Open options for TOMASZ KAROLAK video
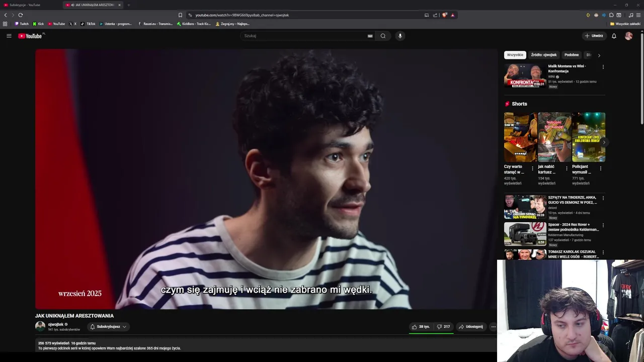This screenshot has width=644, height=362. coord(603,252)
